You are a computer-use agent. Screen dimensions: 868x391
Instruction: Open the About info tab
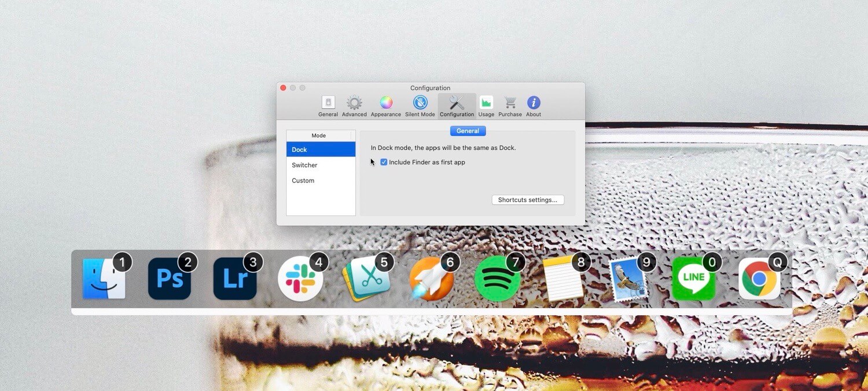pos(534,107)
